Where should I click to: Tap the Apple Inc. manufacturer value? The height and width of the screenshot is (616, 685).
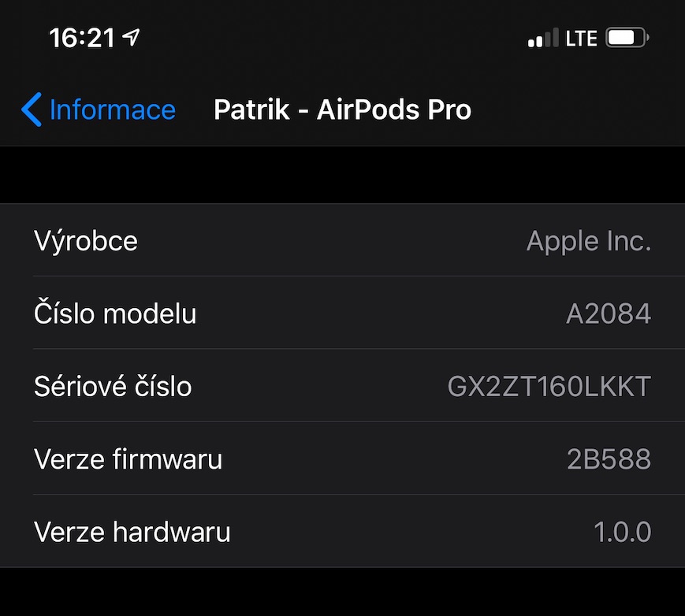[588, 241]
